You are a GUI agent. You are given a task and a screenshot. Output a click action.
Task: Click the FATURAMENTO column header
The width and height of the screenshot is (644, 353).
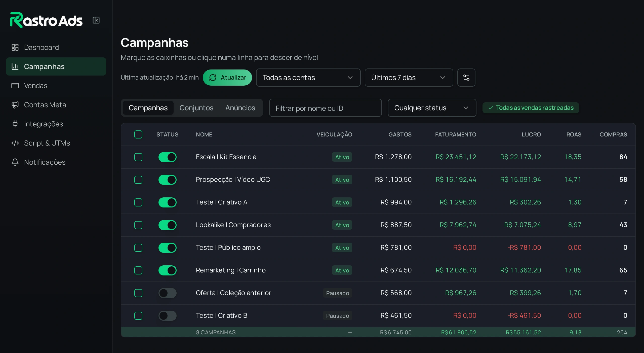[x=456, y=134]
